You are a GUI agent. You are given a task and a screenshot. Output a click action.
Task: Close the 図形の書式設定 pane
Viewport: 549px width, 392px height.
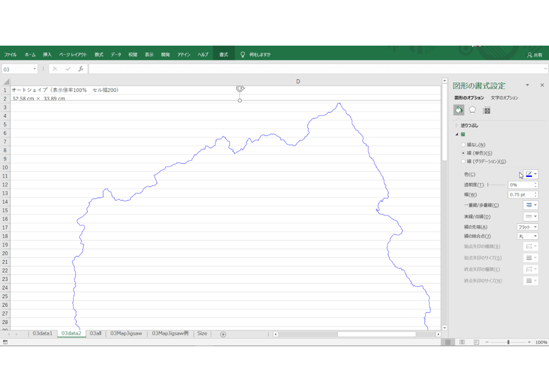point(542,85)
